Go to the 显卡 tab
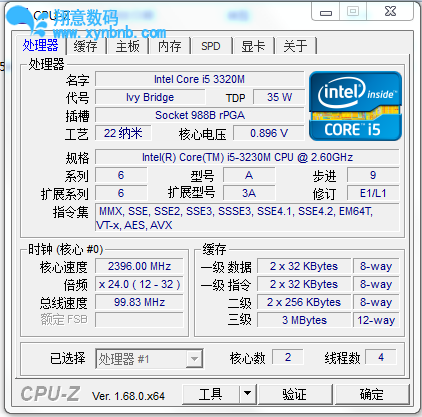 253,46
